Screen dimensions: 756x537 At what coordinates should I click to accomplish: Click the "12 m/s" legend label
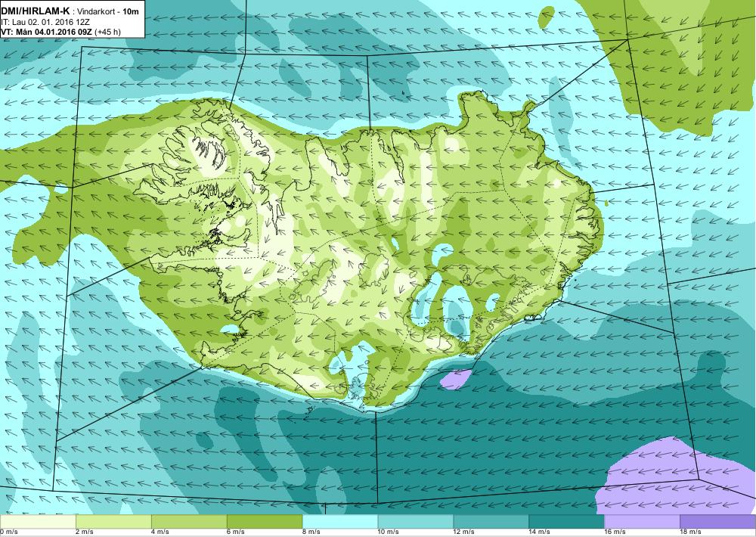464,532
